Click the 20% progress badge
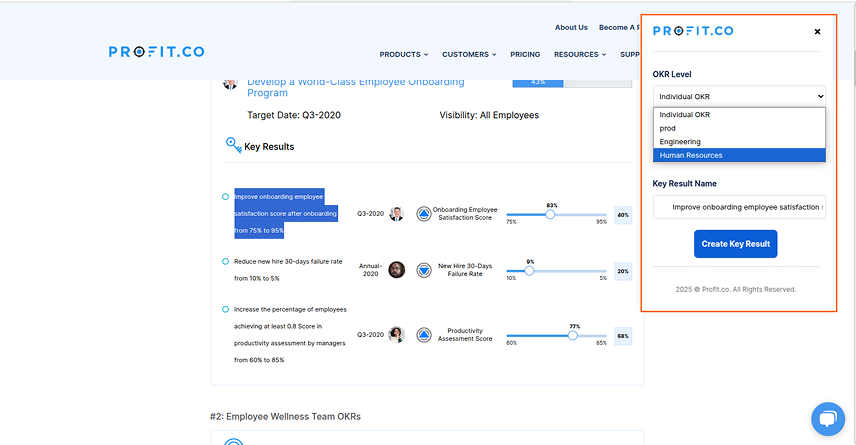This screenshot has width=856, height=445. tap(623, 271)
